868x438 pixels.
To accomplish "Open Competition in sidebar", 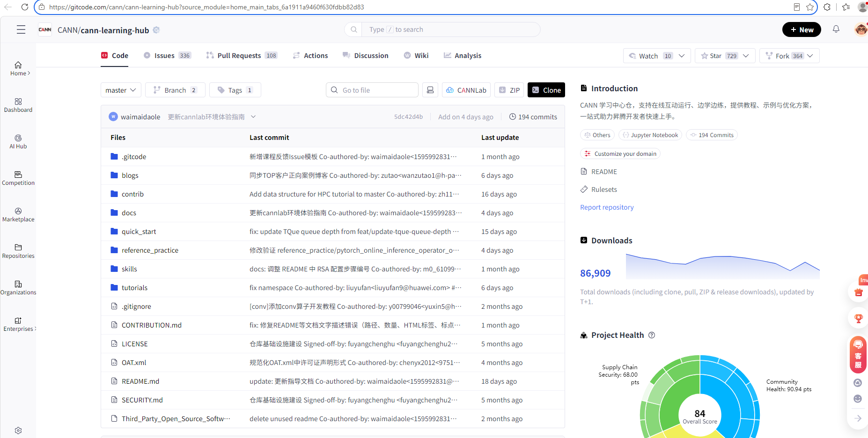I will click(x=18, y=178).
